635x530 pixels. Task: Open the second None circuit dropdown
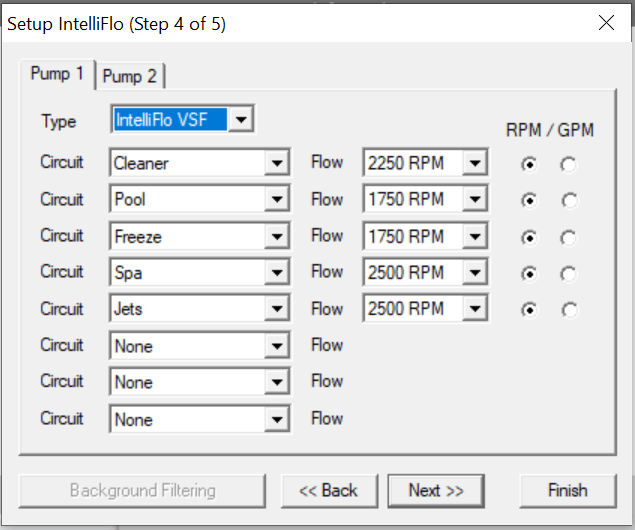[x=200, y=382]
